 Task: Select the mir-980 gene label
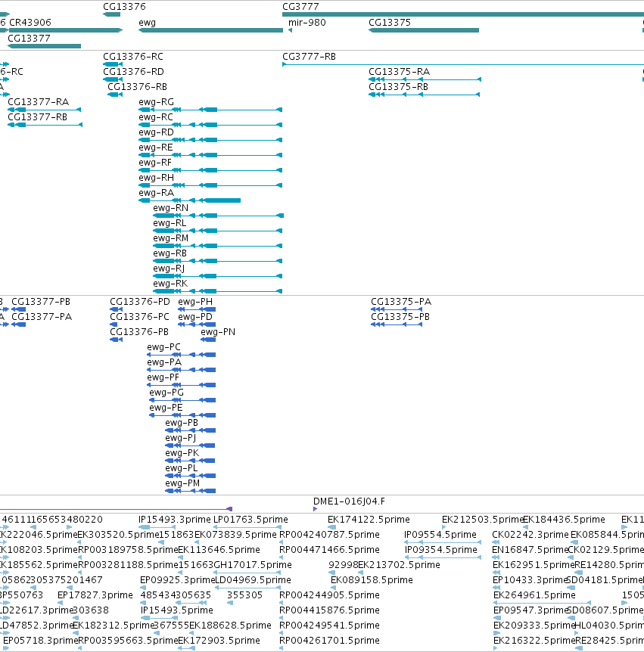pyautogui.click(x=307, y=23)
